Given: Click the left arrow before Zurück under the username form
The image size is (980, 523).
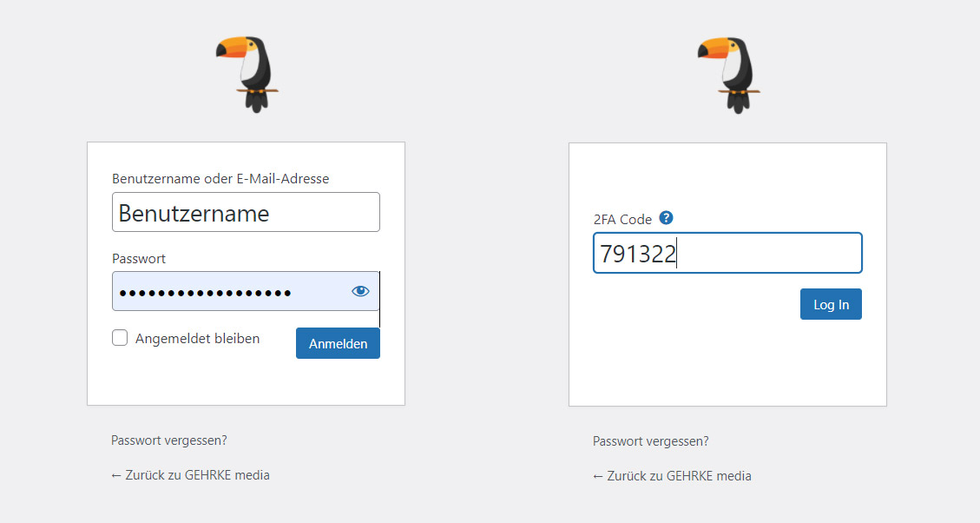Looking at the screenshot, I should (x=116, y=475).
